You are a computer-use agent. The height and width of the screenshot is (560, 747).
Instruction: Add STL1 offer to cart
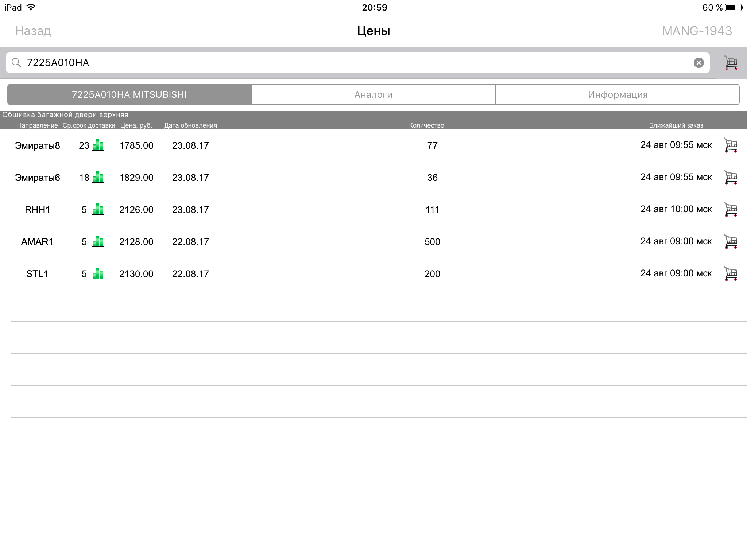[731, 273]
